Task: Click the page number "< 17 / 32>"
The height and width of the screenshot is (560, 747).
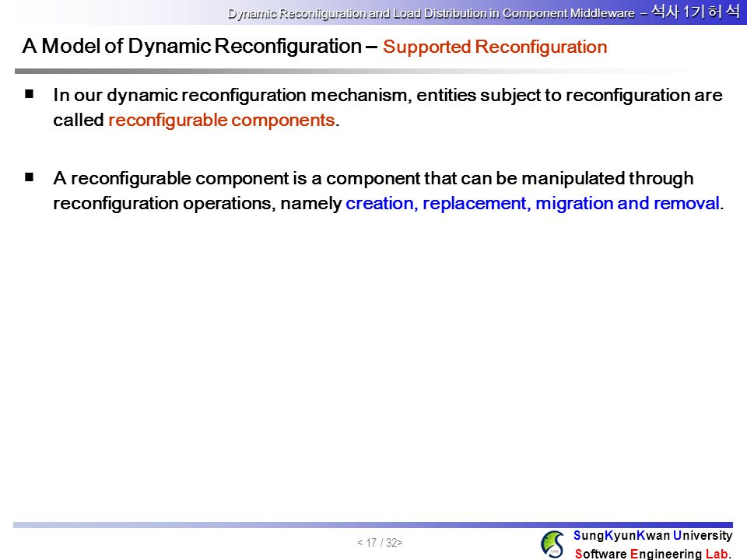Action: [x=380, y=543]
